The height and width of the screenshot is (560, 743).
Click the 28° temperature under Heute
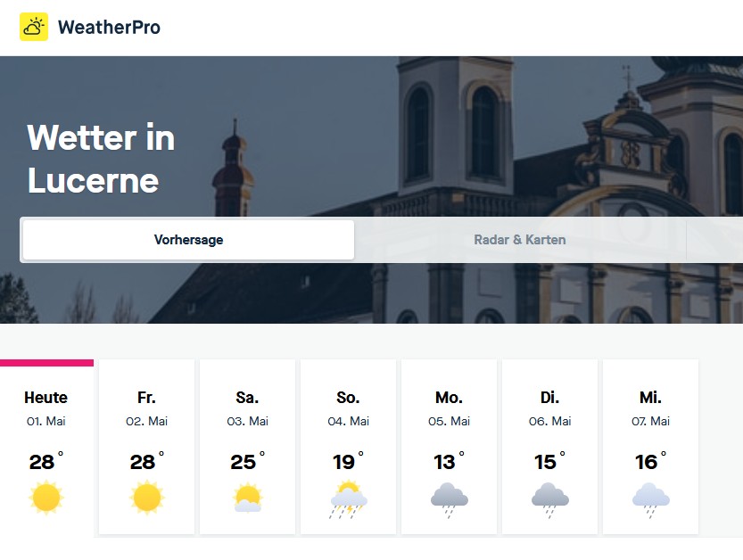tap(45, 462)
